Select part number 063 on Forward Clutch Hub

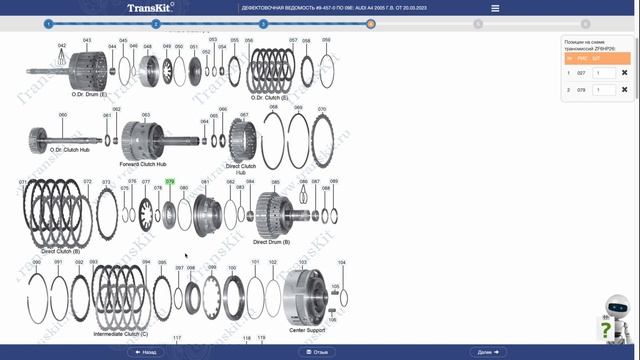(x=146, y=115)
